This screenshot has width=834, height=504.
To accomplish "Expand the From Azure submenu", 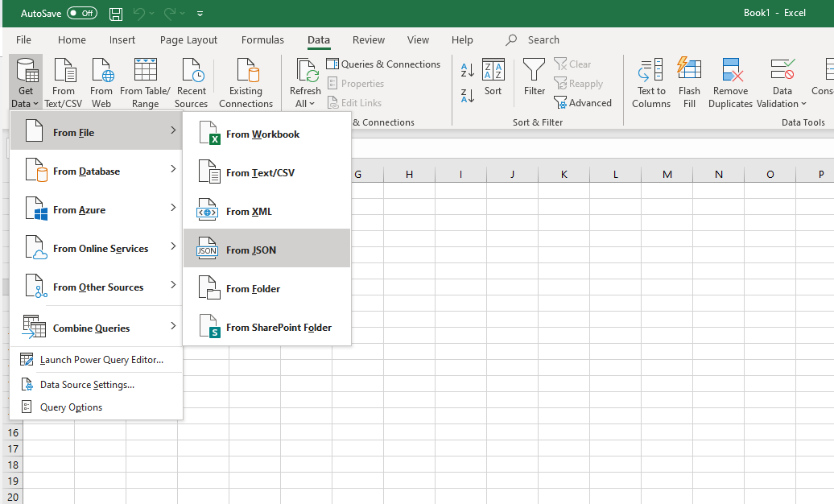I will tap(97, 209).
